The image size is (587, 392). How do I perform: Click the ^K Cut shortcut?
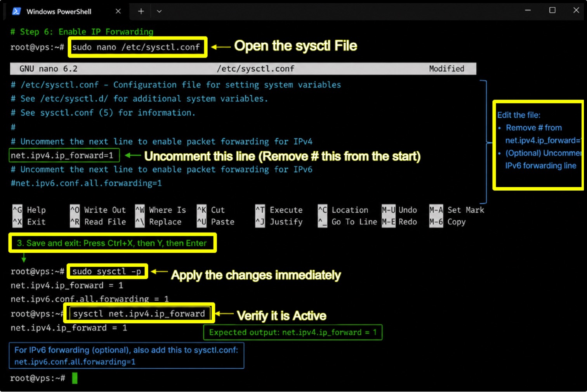(211, 210)
